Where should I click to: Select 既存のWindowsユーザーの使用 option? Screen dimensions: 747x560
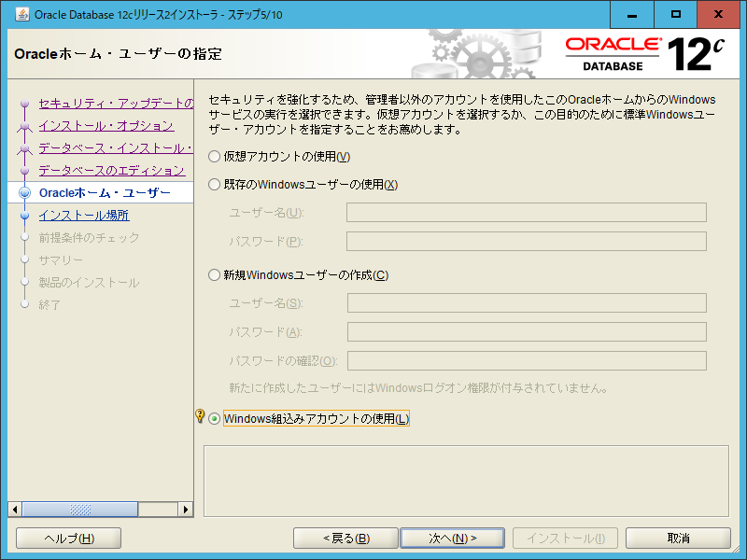click(x=215, y=185)
